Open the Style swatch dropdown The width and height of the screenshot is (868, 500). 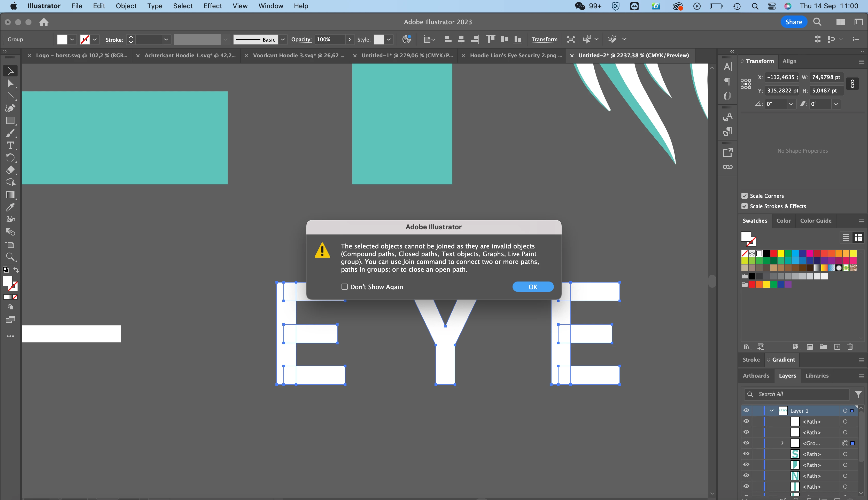click(389, 40)
